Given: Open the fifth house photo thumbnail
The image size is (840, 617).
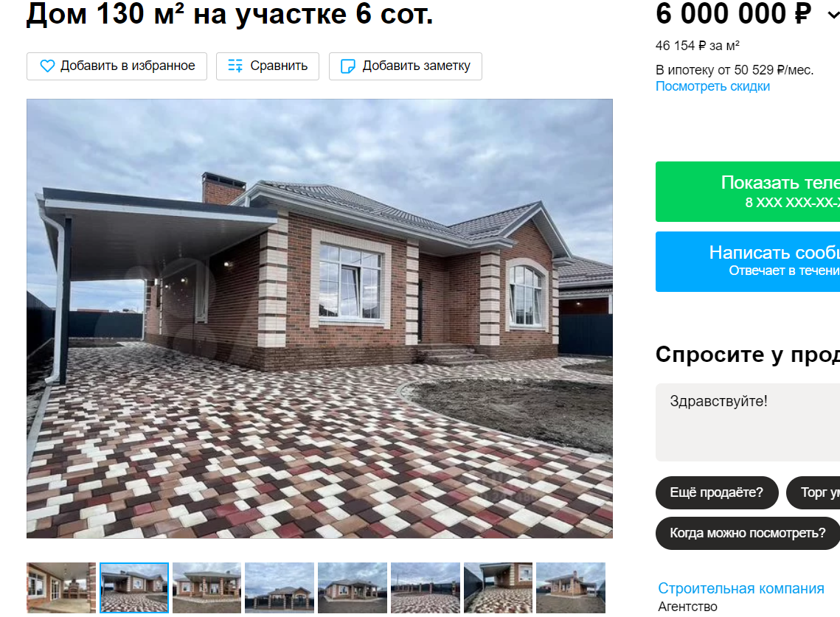Looking at the screenshot, I should [x=353, y=588].
